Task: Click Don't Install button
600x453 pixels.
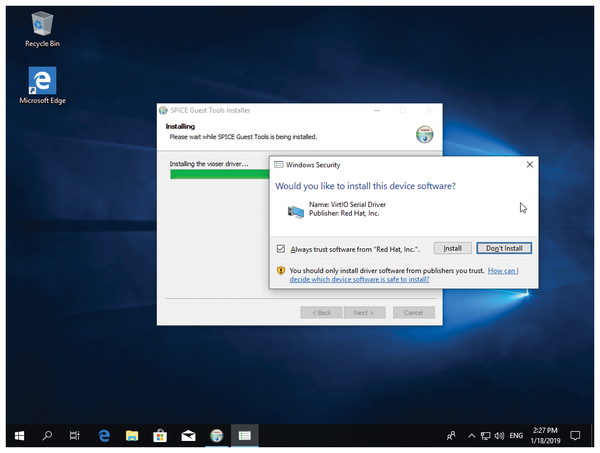Action: [504, 248]
